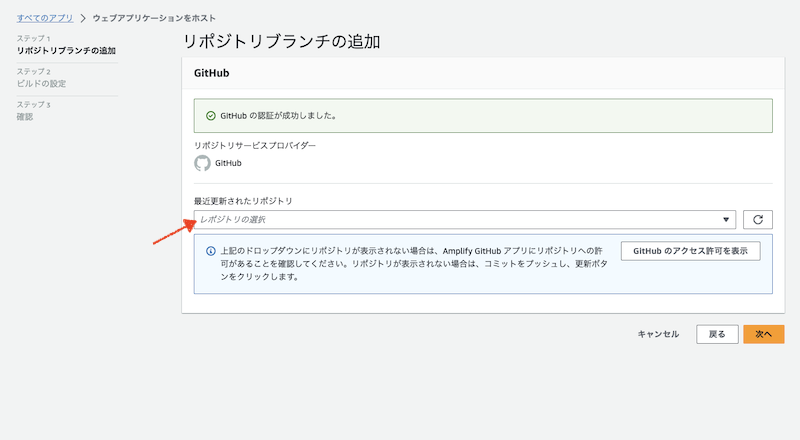The image size is (800, 440).
Task: Click the GitHub octocat logo icon
Action: coord(203,163)
